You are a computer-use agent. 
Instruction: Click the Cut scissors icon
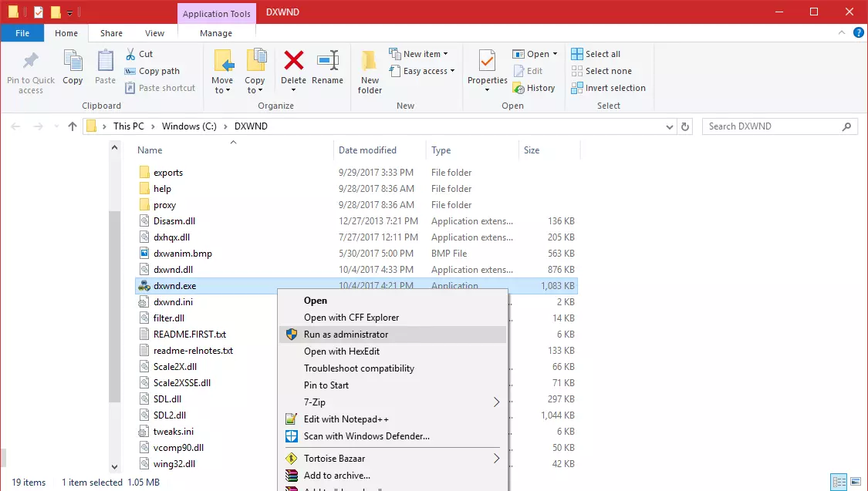[x=130, y=54]
